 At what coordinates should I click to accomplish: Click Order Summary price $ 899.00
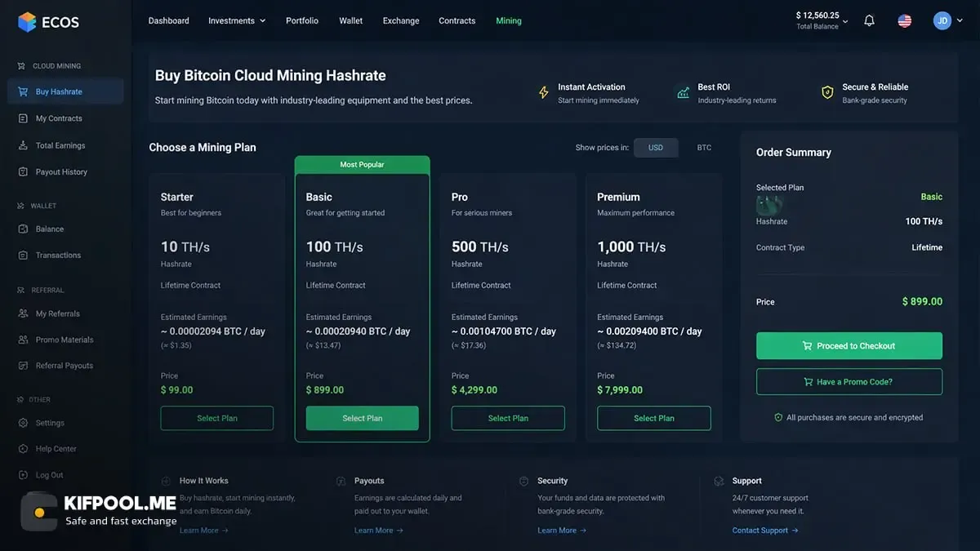(922, 302)
